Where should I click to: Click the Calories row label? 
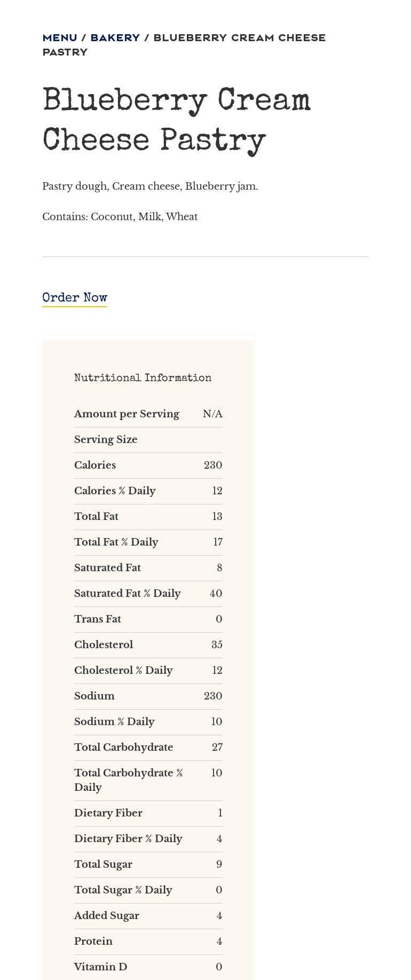tap(95, 465)
